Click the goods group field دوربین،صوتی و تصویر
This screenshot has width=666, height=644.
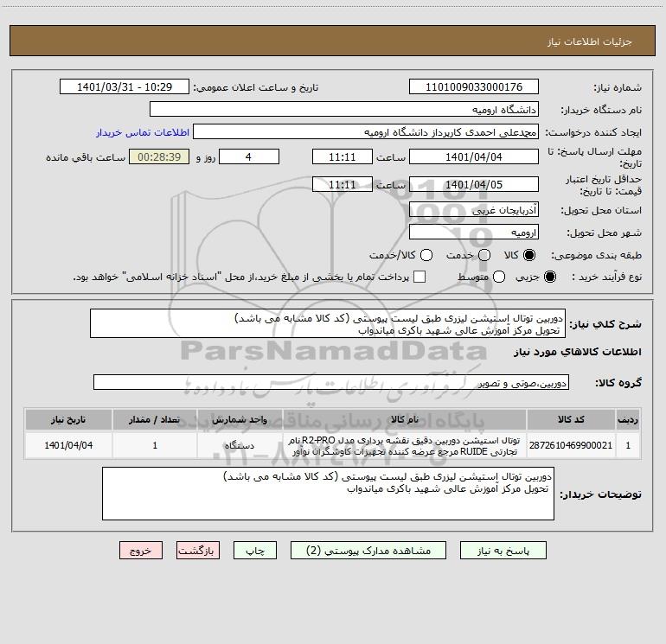tap(331, 382)
